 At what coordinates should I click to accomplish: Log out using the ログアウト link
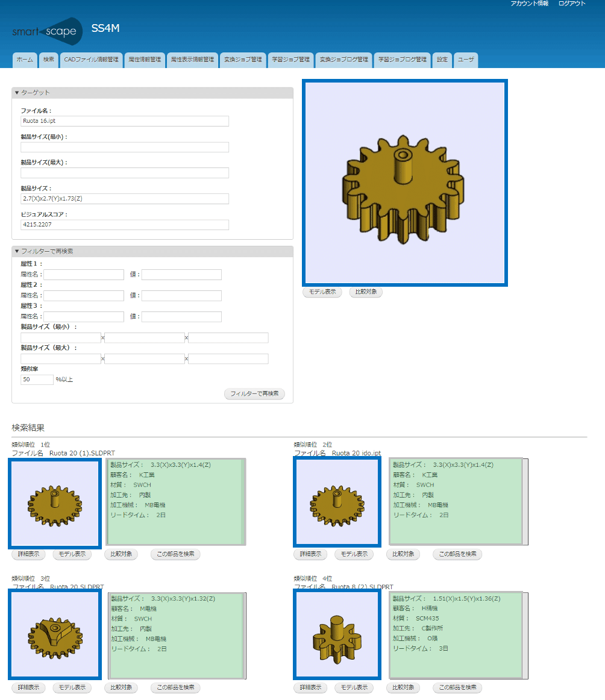pos(571,3)
